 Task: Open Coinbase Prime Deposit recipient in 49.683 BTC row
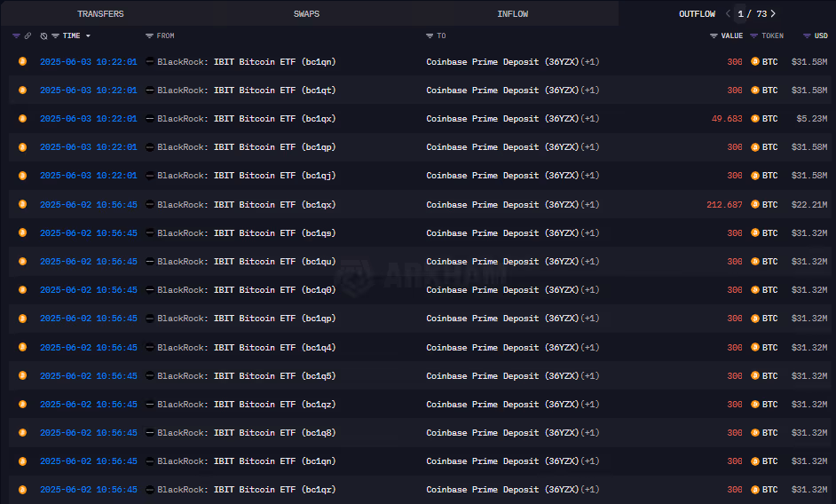coord(502,118)
